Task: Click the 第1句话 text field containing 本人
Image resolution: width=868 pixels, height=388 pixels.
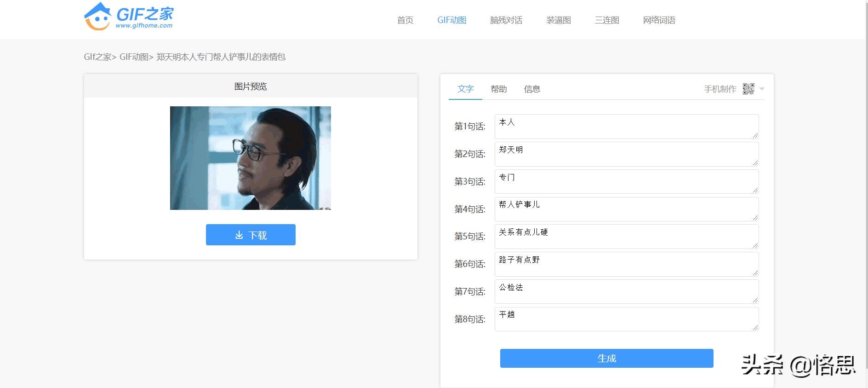Action: pos(626,127)
